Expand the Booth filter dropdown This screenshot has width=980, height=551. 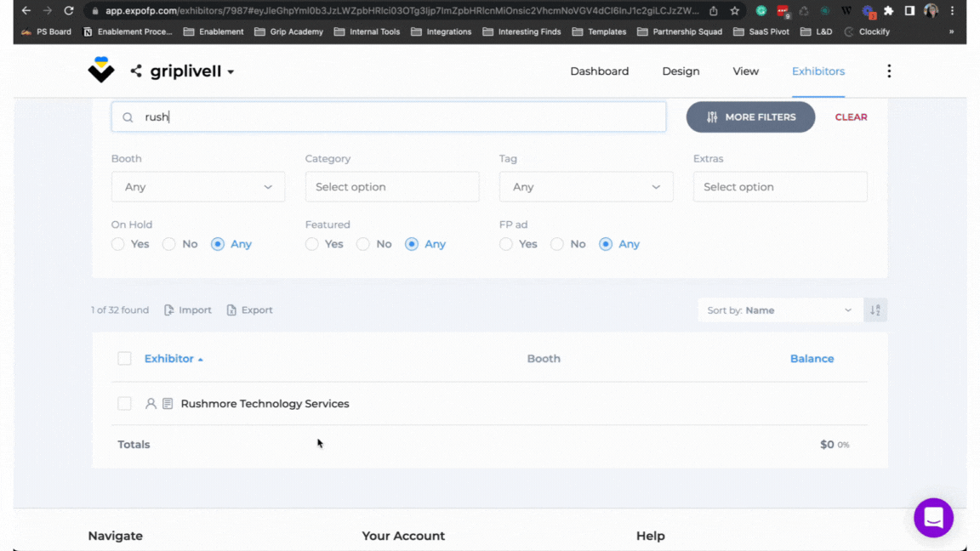point(197,187)
